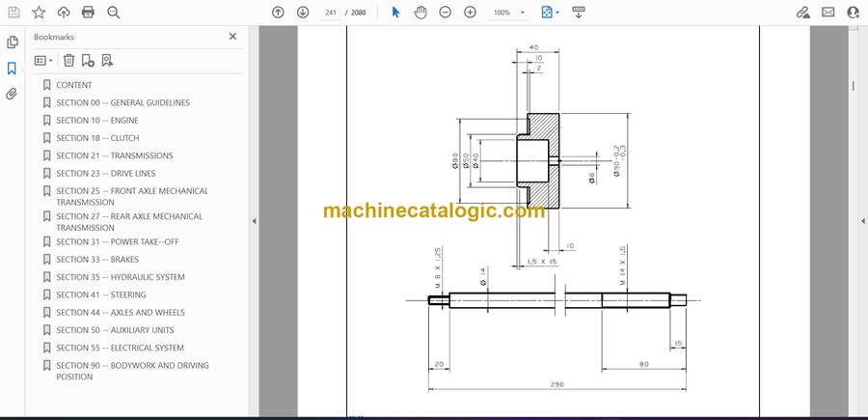Screen dimensions: 868x420
Task: Click the read mode scrolling icon
Action: point(579,13)
